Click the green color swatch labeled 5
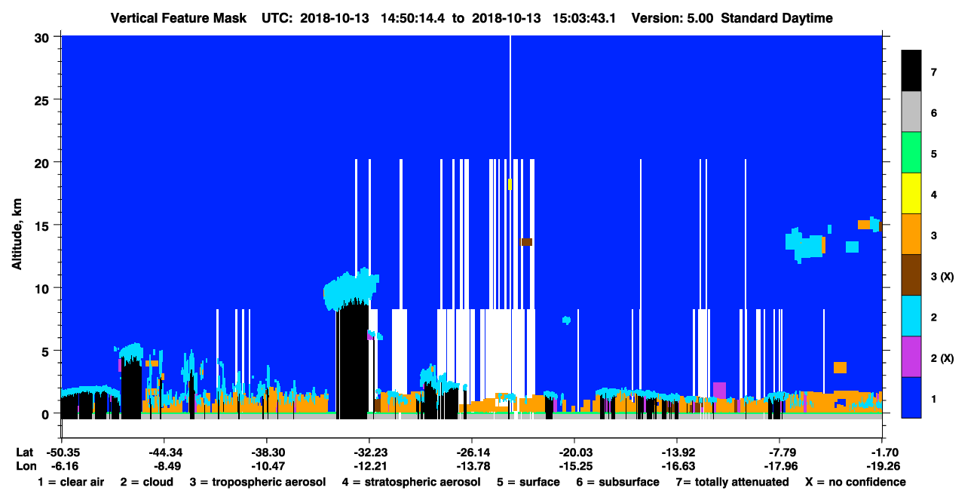This screenshot has width=980, height=503. tap(911, 153)
